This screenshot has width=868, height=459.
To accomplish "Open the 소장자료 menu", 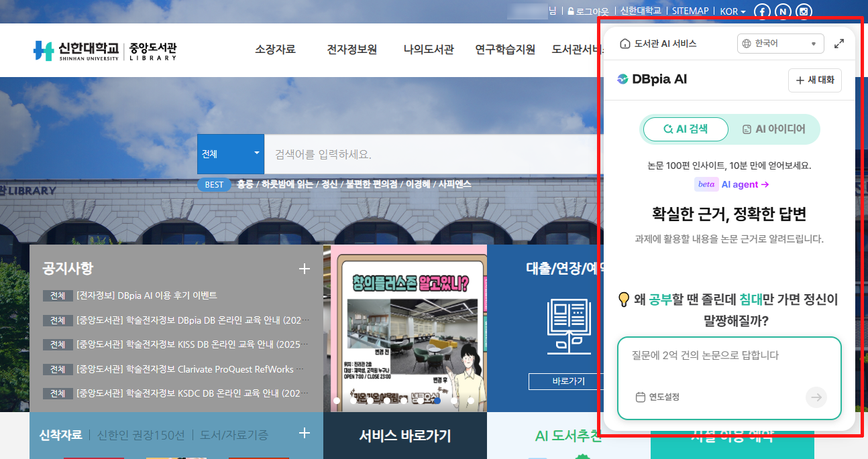I will coord(275,50).
